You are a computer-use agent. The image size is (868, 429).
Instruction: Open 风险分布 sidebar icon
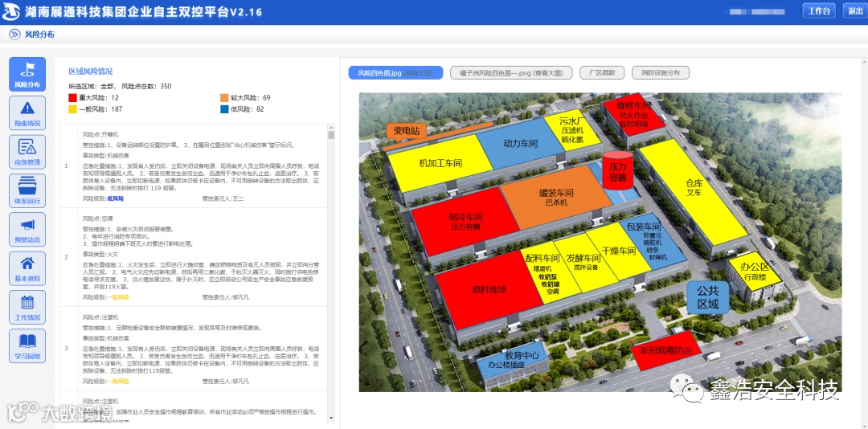coord(27,74)
